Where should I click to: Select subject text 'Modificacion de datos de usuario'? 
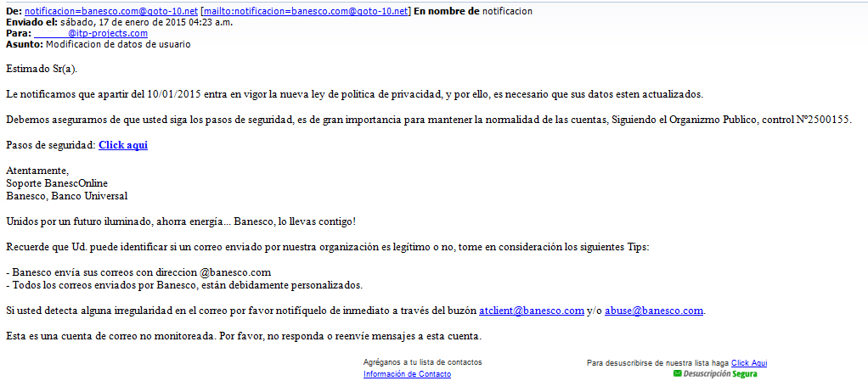(x=118, y=44)
